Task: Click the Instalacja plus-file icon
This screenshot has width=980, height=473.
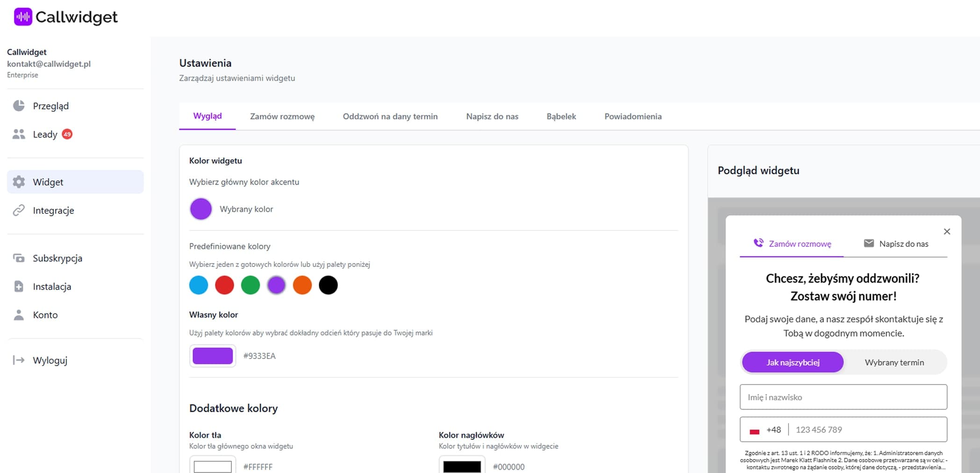Action: 19,287
